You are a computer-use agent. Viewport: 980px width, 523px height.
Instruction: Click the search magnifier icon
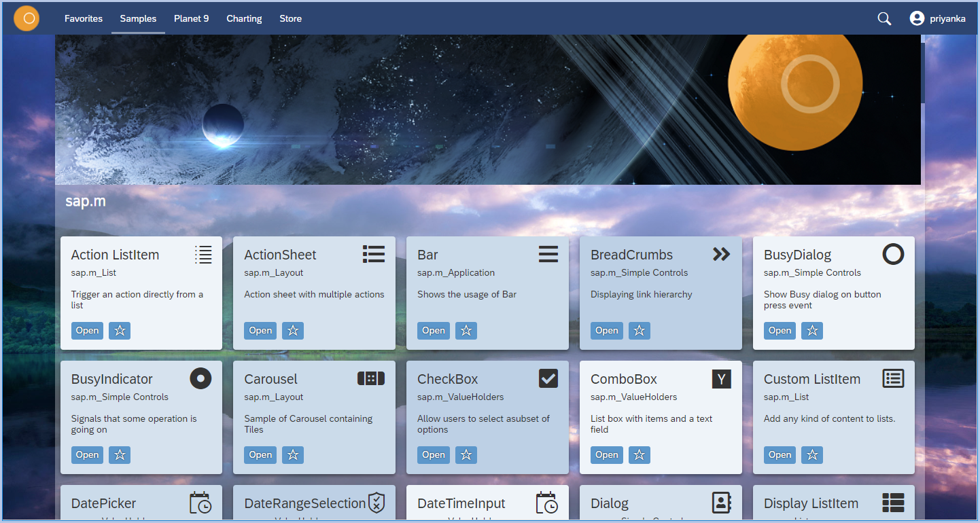pyautogui.click(x=883, y=18)
